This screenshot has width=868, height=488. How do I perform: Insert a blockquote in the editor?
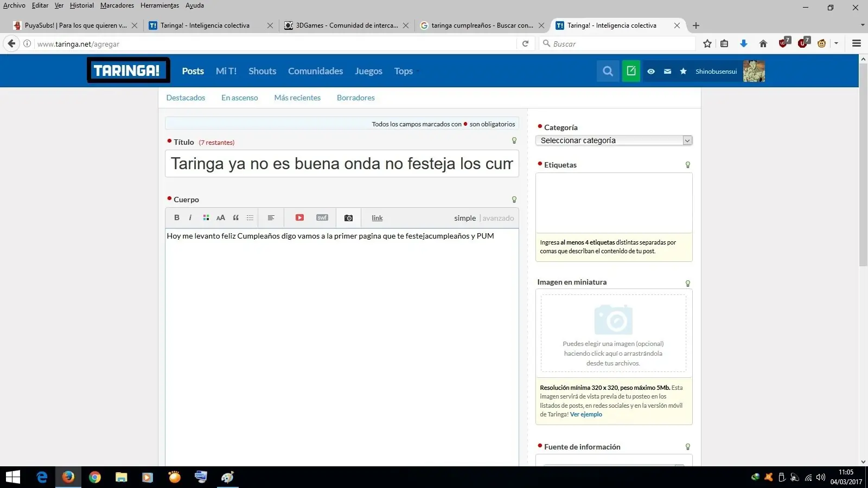[235, 217]
